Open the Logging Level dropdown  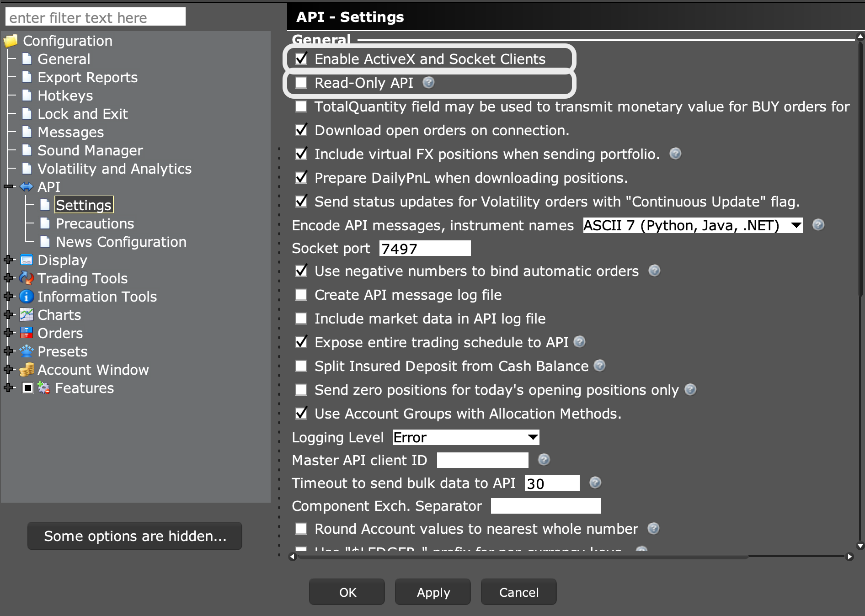click(466, 437)
